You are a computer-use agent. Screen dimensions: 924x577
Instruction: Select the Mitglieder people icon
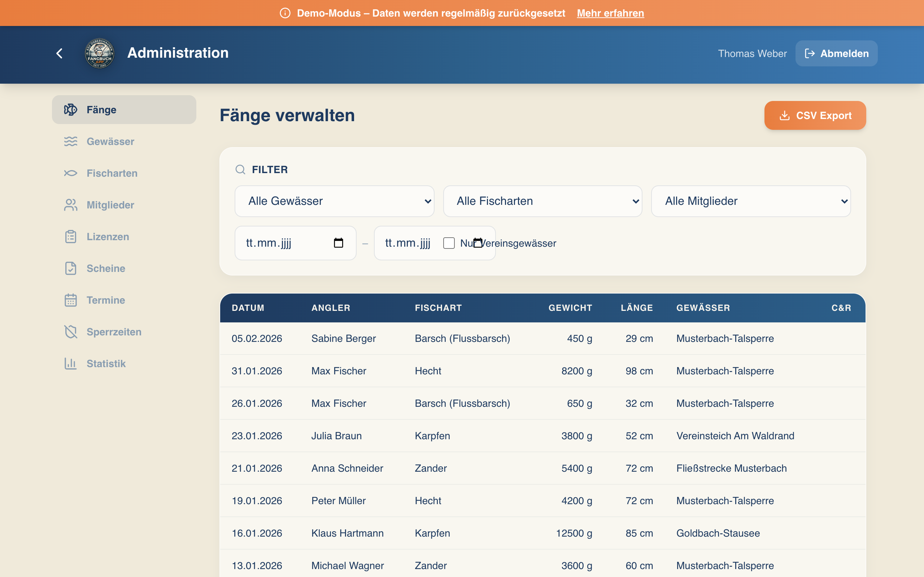click(71, 205)
